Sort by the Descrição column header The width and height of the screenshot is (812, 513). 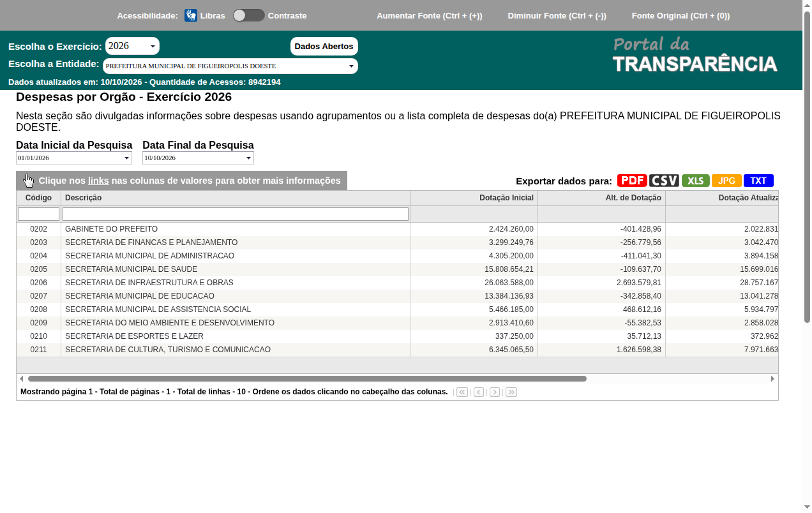click(236, 198)
